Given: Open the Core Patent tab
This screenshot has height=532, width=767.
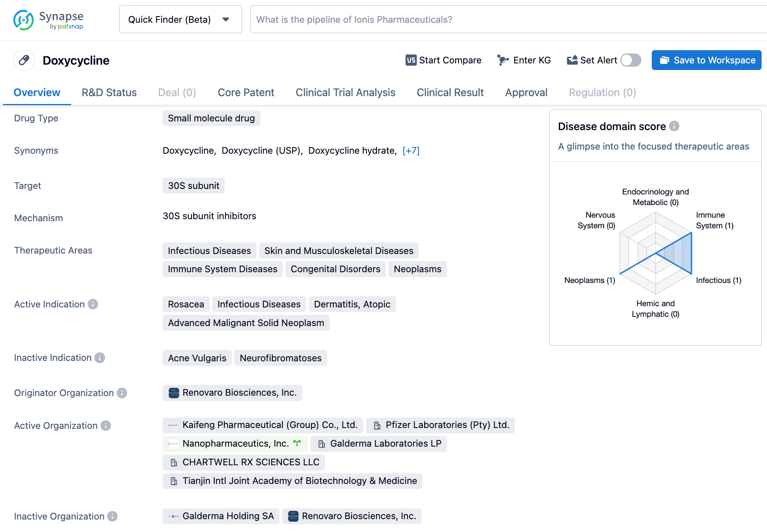Looking at the screenshot, I should coord(246,92).
